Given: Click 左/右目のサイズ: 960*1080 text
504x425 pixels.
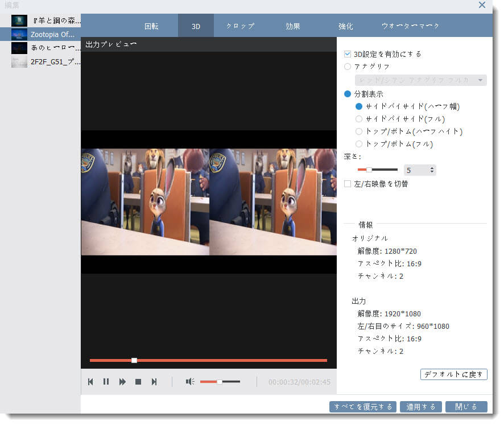Looking at the screenshot, I should (x=403, y=326).
